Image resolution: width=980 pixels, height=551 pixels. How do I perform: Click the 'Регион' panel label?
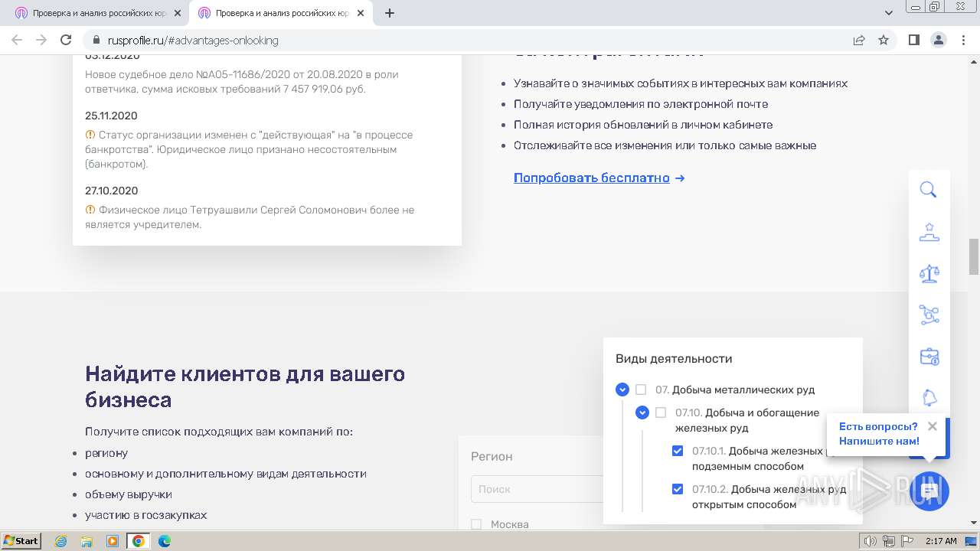pyautogui.click(x=492, y=456)
